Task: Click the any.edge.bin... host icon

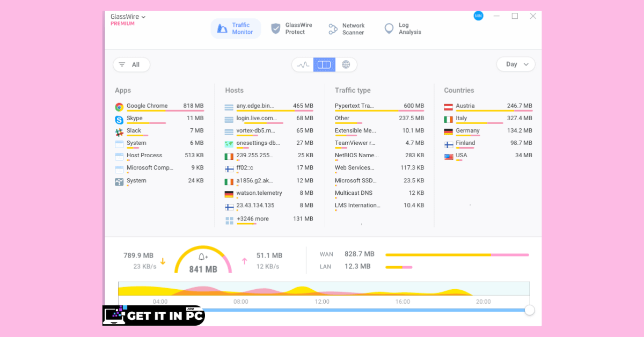Action: [x=229, y=107]
